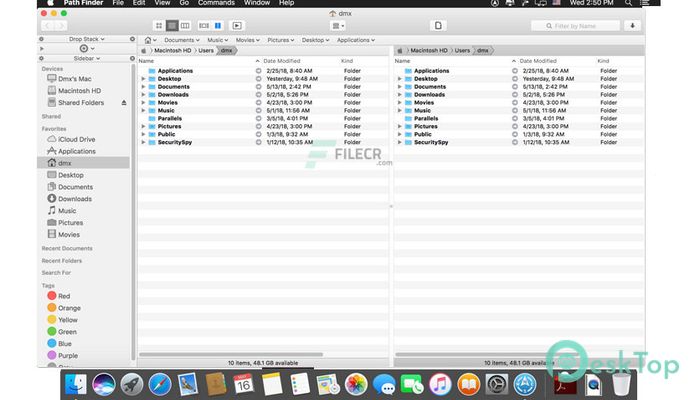This screenshot has height=400, width=700.
Task: Open the Drop Stack dropdown
Action: [87, 39]
